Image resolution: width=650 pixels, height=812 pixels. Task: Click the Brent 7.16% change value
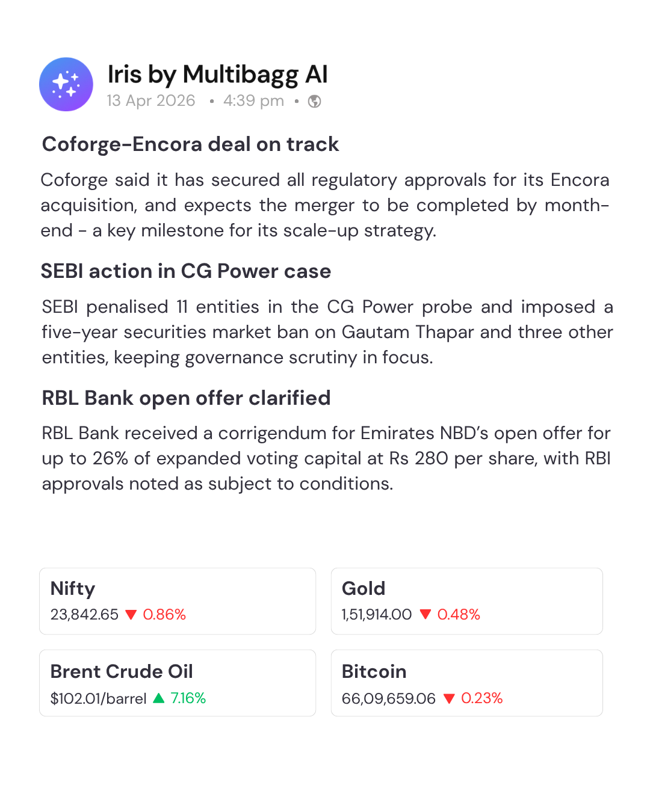[188, 698]
